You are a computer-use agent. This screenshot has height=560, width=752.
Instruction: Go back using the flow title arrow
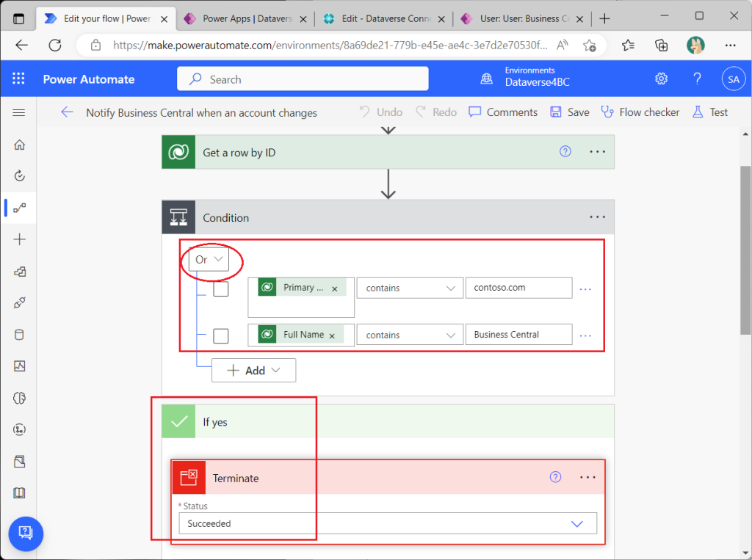(x=67, y=112)
